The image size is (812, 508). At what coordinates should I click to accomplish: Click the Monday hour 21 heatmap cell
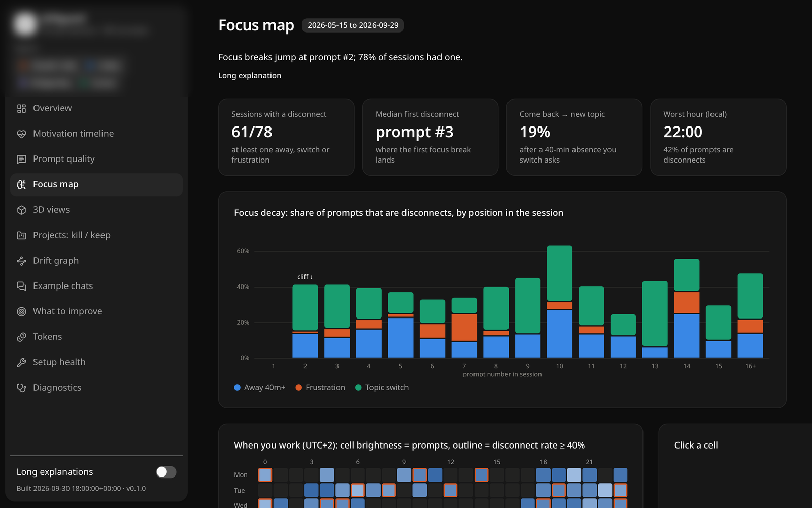pos(590,475)
